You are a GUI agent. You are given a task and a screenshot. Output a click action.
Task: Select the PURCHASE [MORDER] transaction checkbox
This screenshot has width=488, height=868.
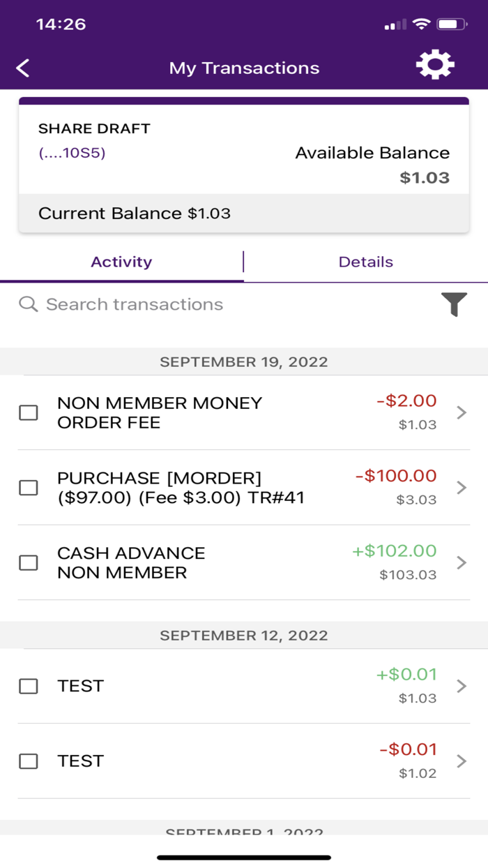pyautogui.click(x=29, y=487)
